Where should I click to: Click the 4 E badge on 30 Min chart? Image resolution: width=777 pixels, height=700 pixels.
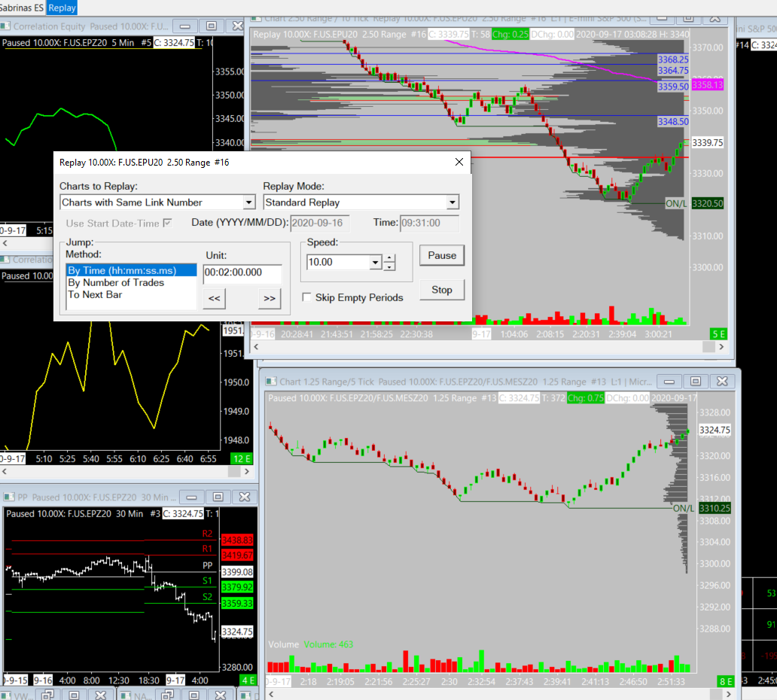click(x=247, y=680)
